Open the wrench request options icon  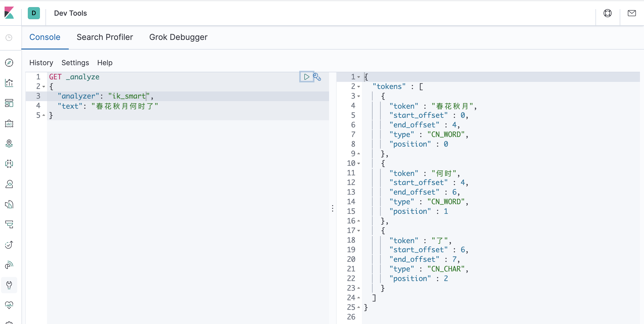tap(317, 77)
